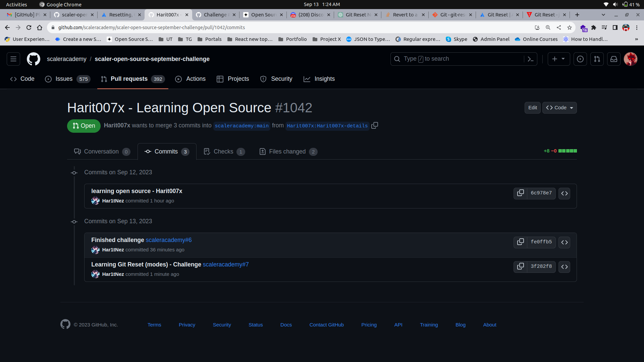
Task: Click the GitHub home logo
Action: pos(33,59)
